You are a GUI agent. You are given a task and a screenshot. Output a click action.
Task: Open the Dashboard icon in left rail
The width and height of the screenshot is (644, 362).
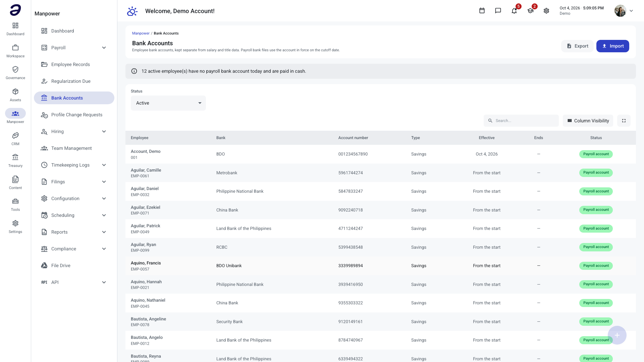[x=15, y=26]
